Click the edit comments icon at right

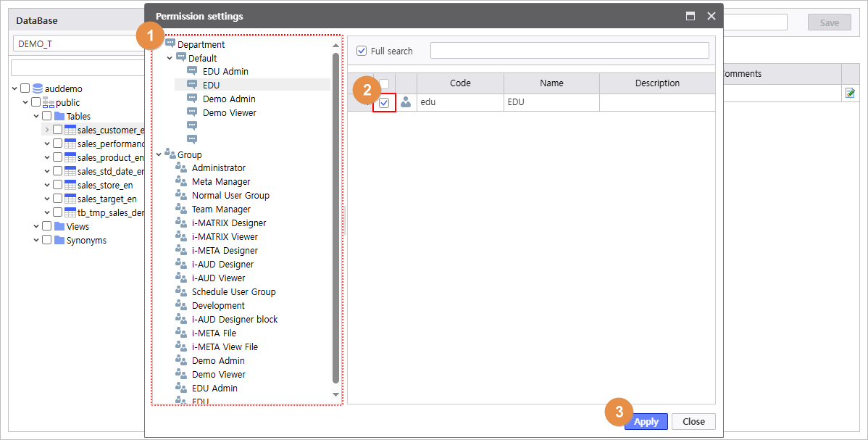click(850, 94)
